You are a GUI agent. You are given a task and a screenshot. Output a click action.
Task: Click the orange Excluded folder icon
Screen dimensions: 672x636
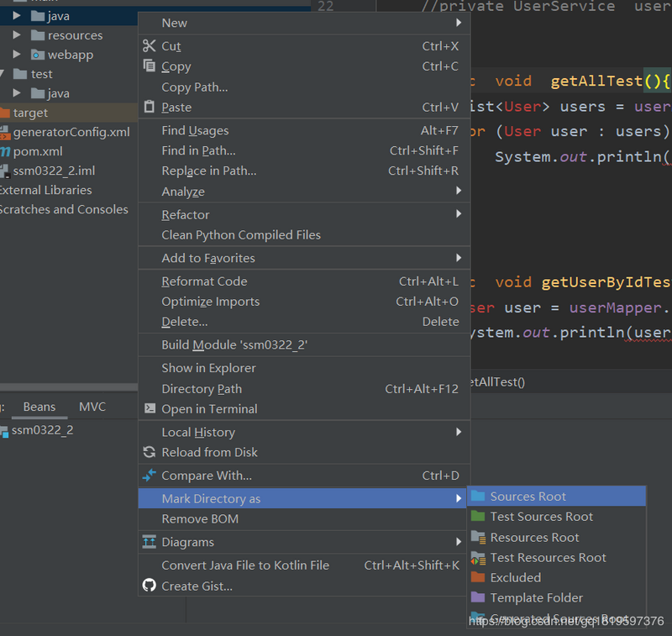pos(478,577)
